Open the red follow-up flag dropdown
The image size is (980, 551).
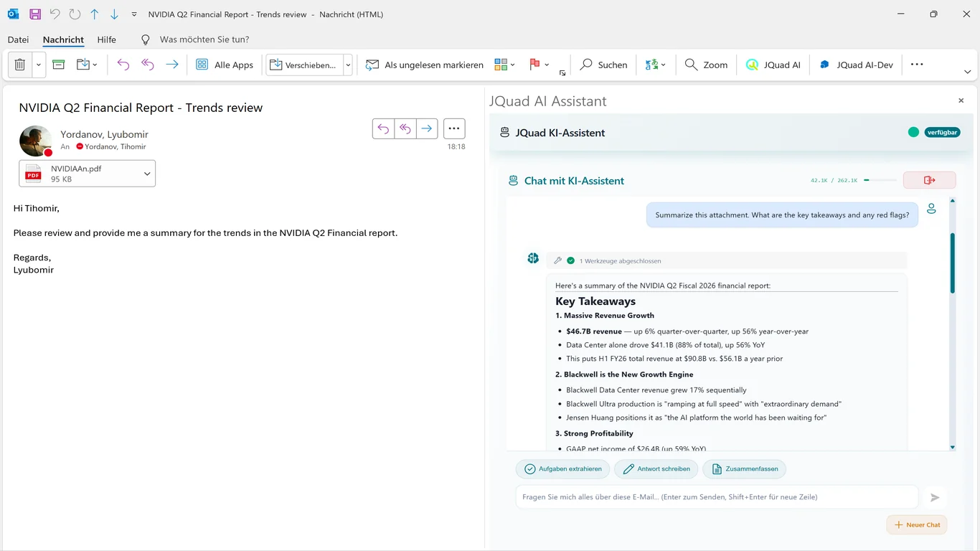[x=539, y=65]
